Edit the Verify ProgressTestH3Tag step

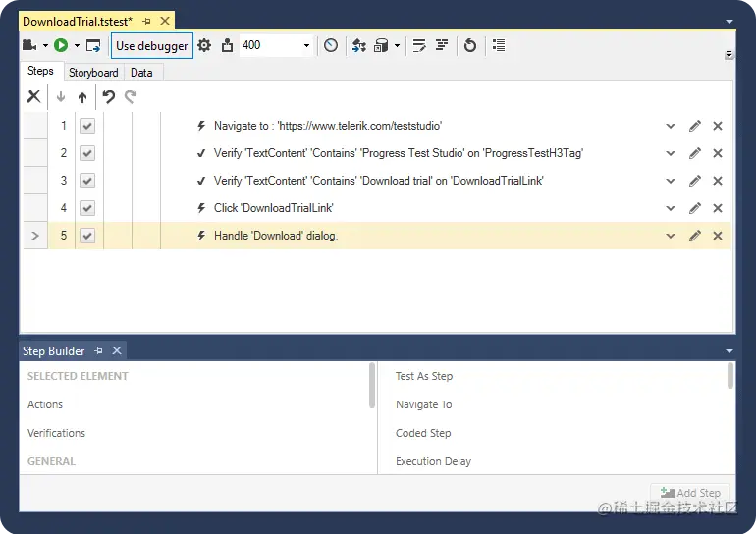click(x=695, y=153)
